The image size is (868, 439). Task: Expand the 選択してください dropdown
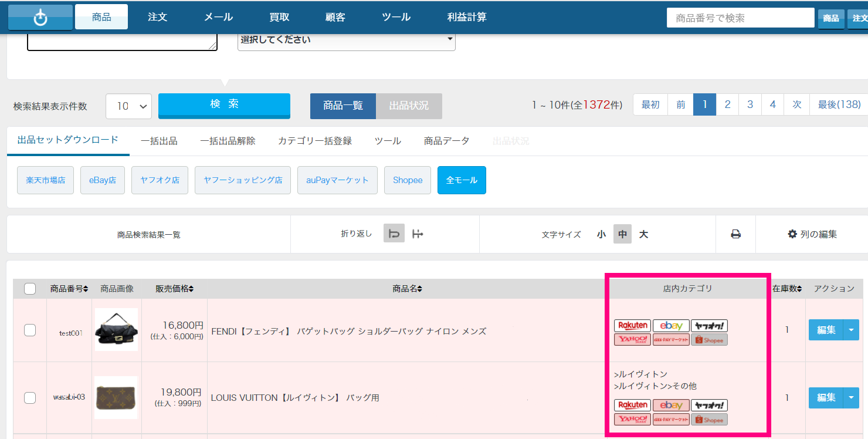346,40
